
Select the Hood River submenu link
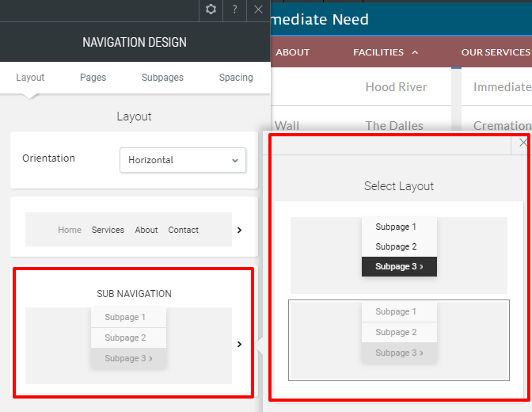(396, 87)
